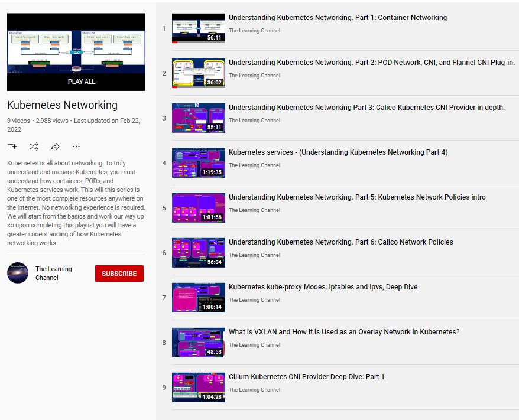Click the '9 videos • 2,988 views' stats text
This screenshot has width=519, height=420.
coord(38,121)
